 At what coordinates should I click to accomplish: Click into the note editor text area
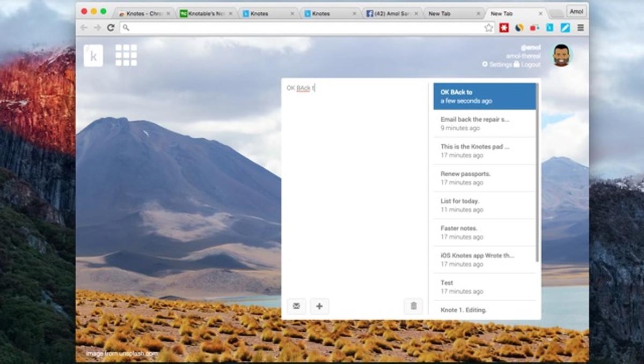354,188
